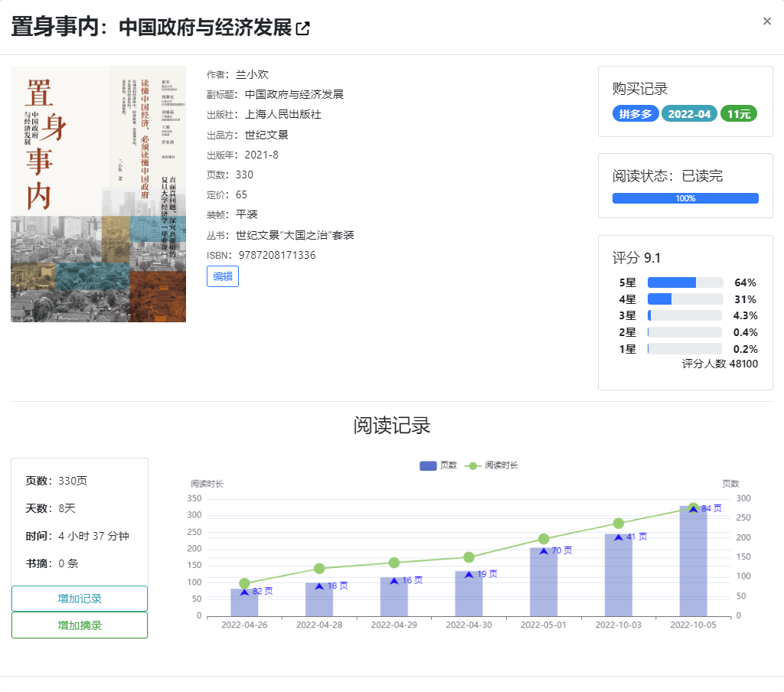
Task: Click the 装帧 value 平装
Action: (x=247, y=214)
